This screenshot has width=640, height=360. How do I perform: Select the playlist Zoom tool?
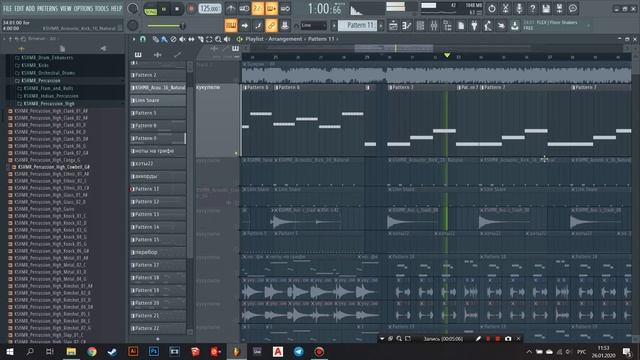click(x=218, y=39)
